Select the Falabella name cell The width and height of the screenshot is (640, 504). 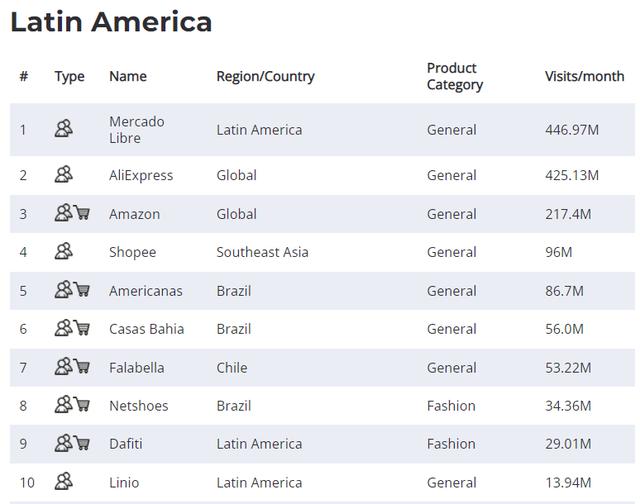coord(136,367)
